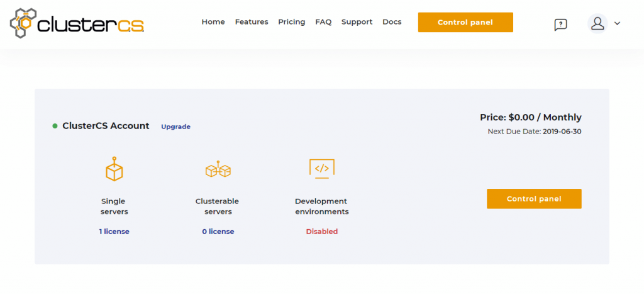This screenshot has height=294, width=644.
Task: Navigate to Pricing in the navbar
Action: [x=291, y=22]
